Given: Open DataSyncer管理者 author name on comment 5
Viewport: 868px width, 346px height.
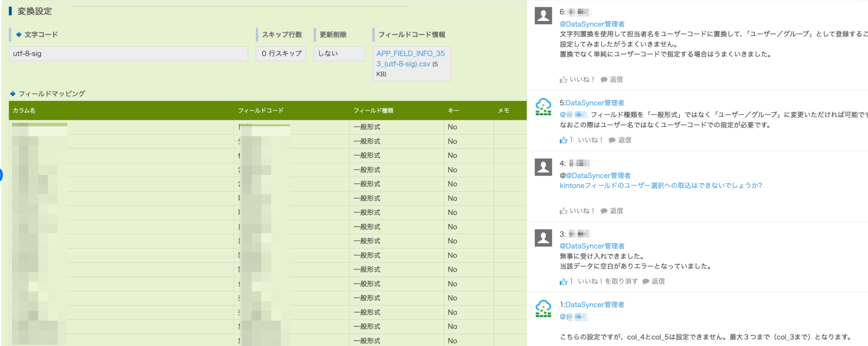Looking at the screenshot, I should click(595, 103).
